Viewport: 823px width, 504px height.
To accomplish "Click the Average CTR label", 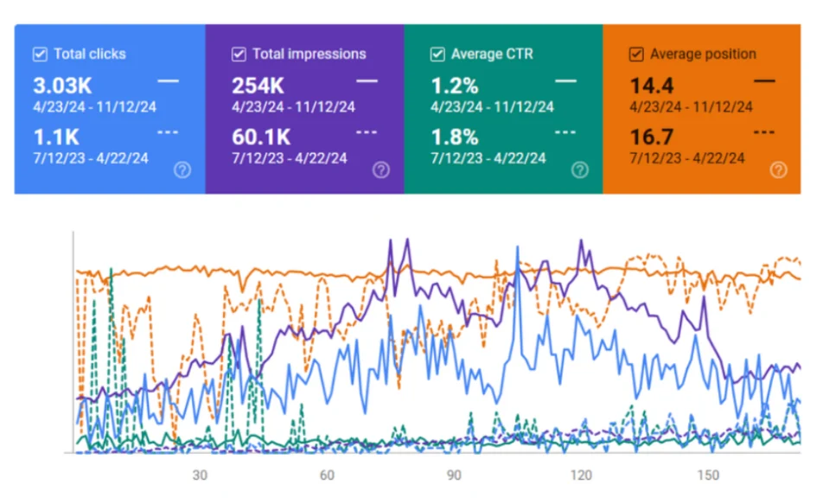I will click(492, 54).
